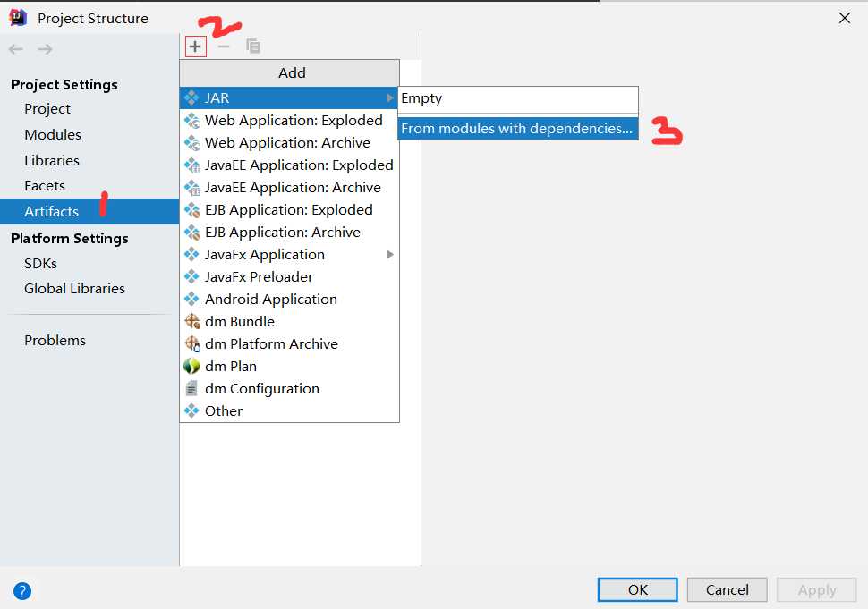Select JavaEE Application: Exploded entry
Viewport: 868px width, 609px height.
click(x=289, y=165)
